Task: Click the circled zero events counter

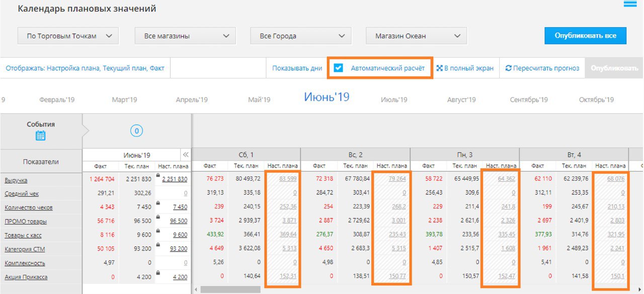Action: pos(136,131)
